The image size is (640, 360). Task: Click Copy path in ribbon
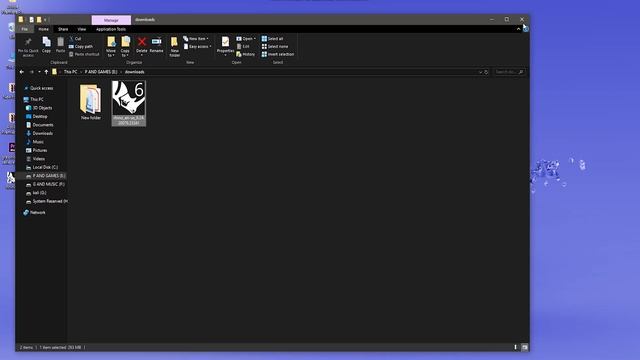(81, 47)
